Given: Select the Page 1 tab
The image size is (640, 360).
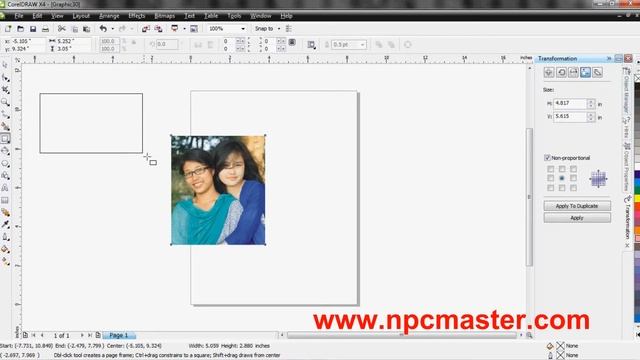Looking at the screenshot, I should 118,335.
